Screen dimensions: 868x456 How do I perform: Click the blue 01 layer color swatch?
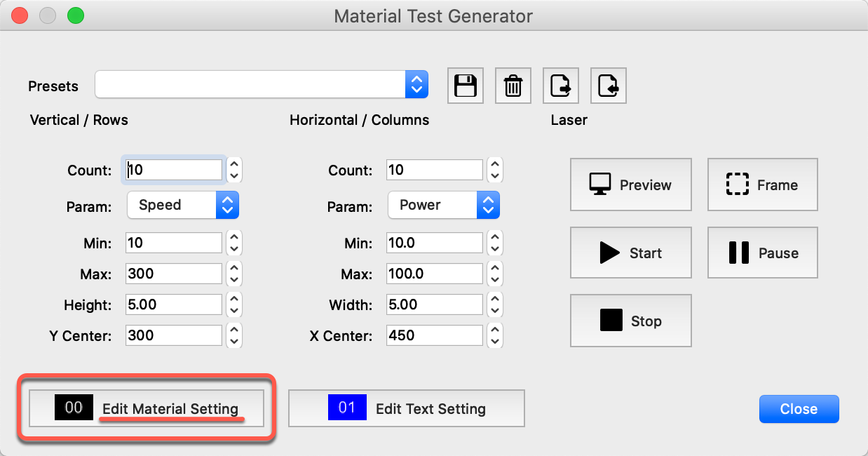click(347, 408)
